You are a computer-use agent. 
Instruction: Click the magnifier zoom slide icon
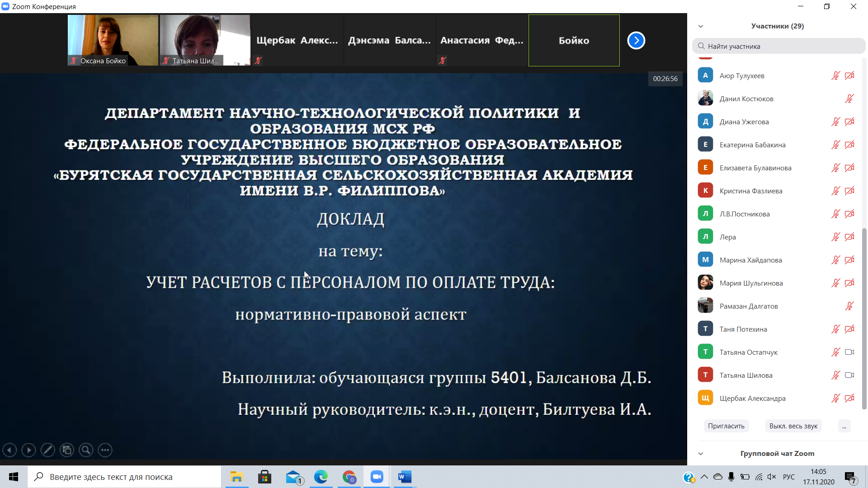pyautogui.click(x=86, y=450)
